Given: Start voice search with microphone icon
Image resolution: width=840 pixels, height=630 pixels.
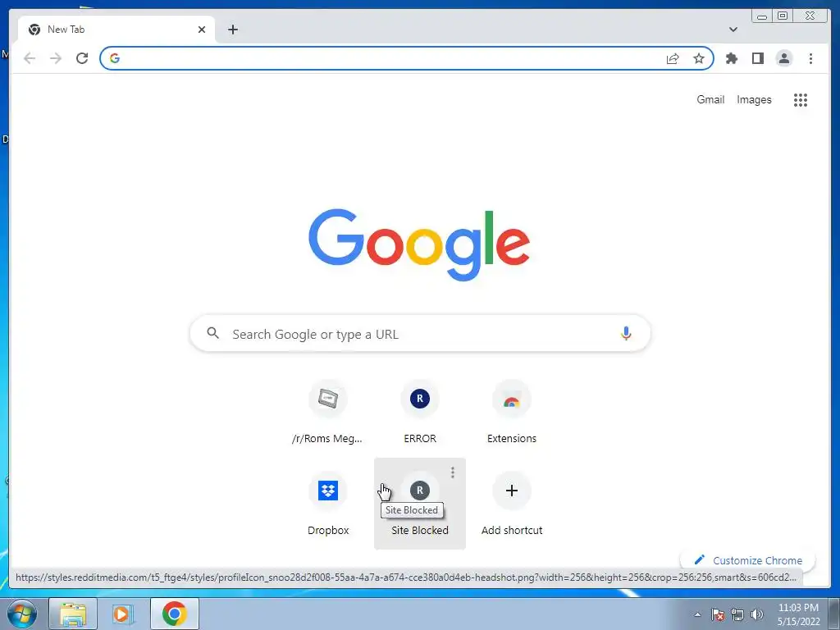Looking at the screenshot, I should point(626,334).
